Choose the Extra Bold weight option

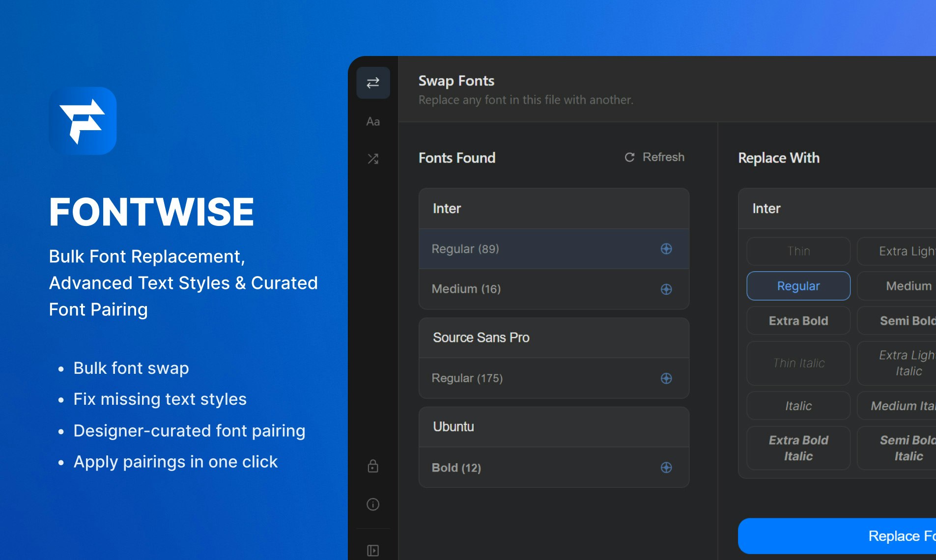pyautogui.click(x=798, y=321)
